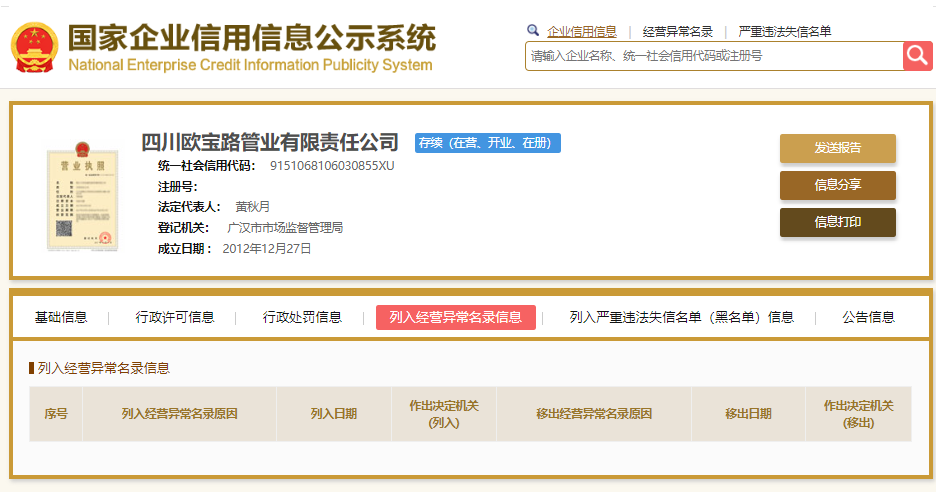Focus the enterprise name search input field

tap(714, 56)
